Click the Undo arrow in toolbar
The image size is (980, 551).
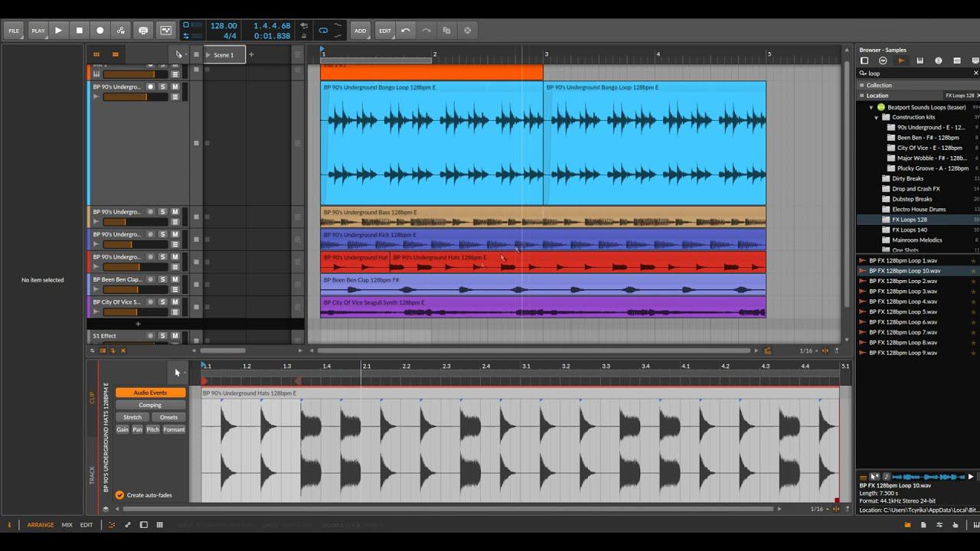click(406, 31)
